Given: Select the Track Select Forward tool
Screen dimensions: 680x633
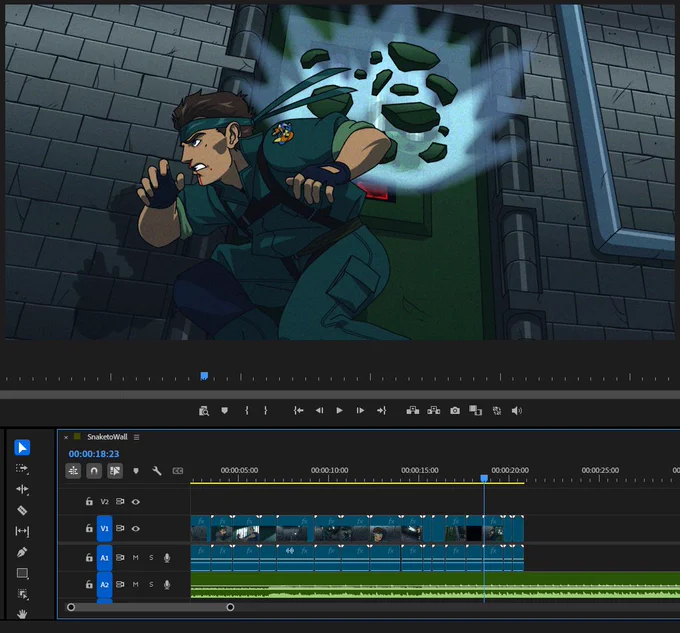Looking at the screenshot, I should tap(22, 469).
